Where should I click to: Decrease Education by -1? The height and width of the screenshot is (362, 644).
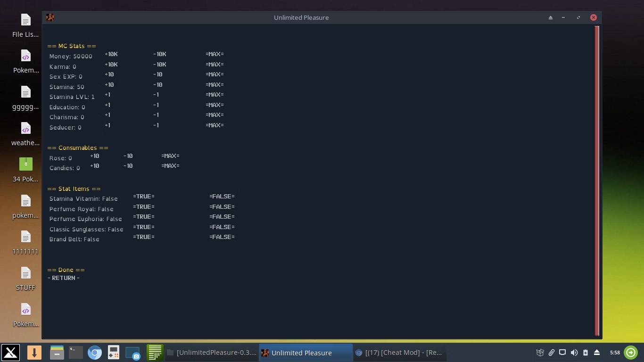coord(156,105)
